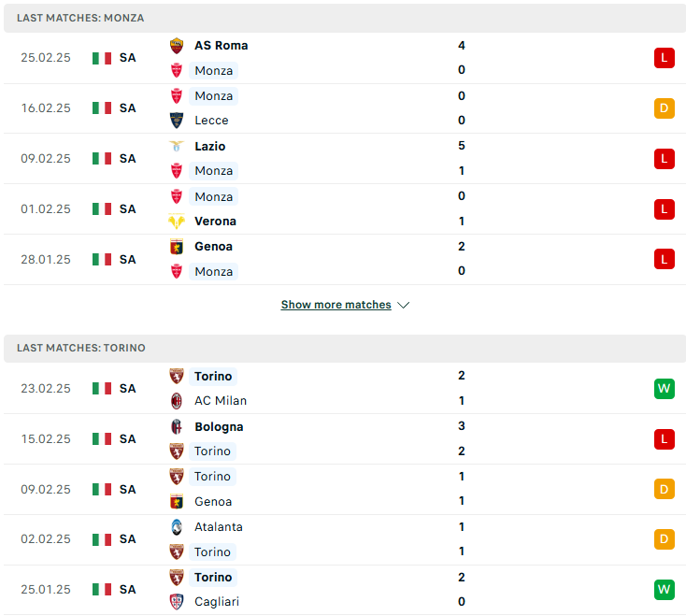Select Last Matches: Torino header
The height and width of the screenshot is (616, 686).
click(x=345, y=349)
